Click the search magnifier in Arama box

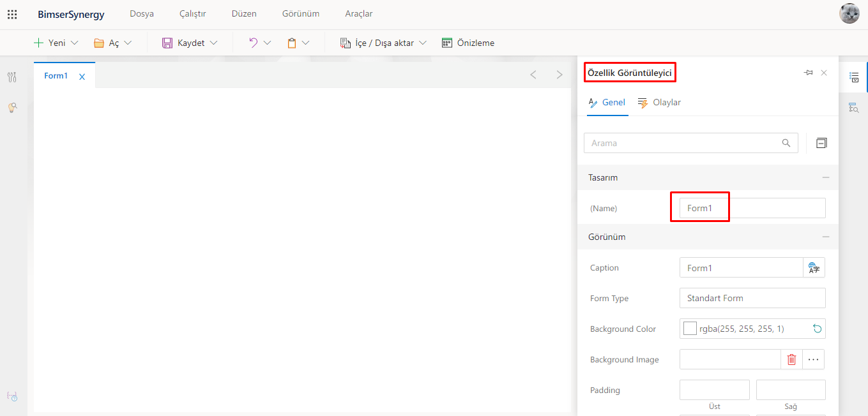point(786,143)
